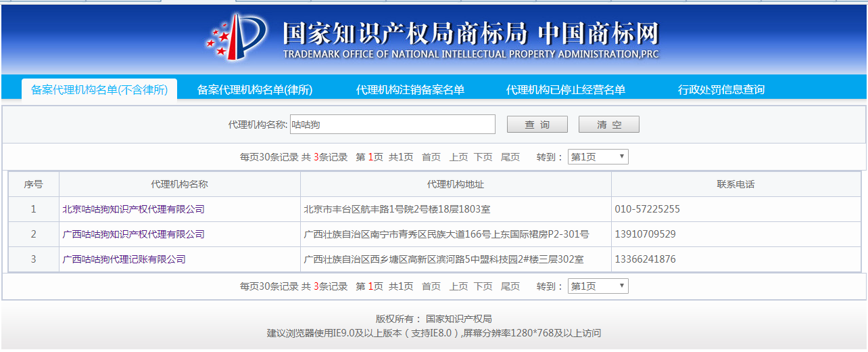Click 上页 in bottom pagination
The width and height of the screenshot is (868, 352).
tap(458, 286)
